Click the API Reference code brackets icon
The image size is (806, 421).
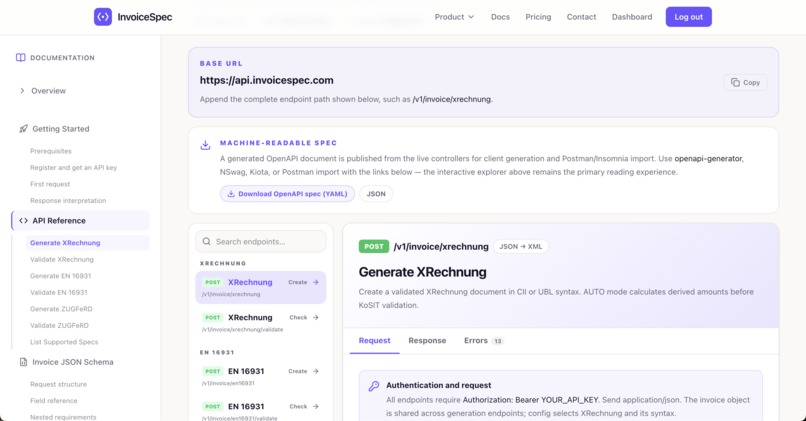tap(23, 221)
